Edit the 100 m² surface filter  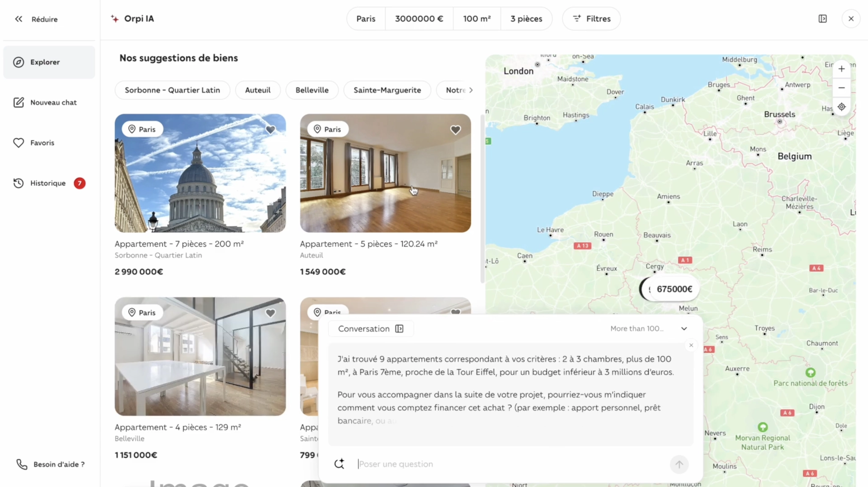477,19
